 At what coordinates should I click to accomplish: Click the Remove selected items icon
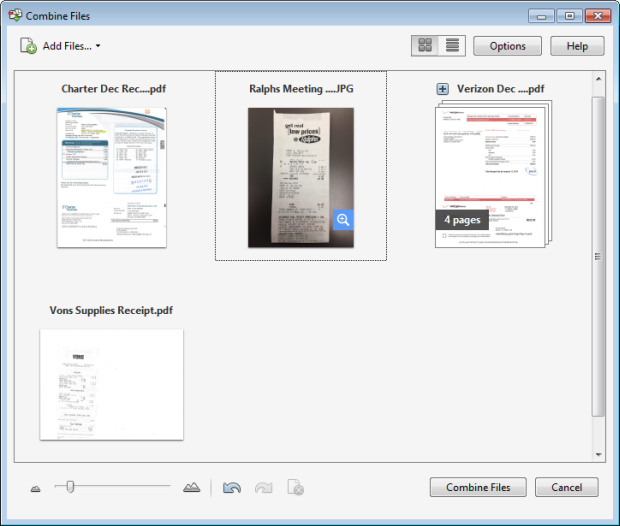(x=295, y=488)
